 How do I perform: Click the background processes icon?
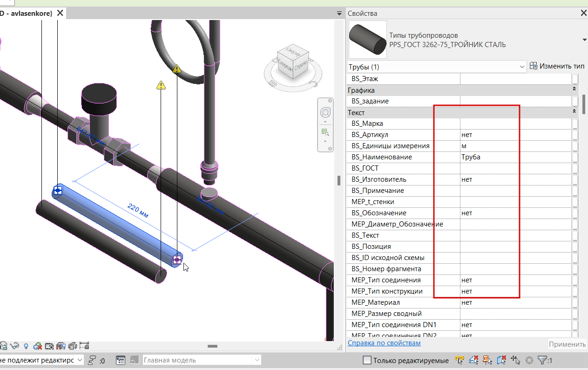529,360
